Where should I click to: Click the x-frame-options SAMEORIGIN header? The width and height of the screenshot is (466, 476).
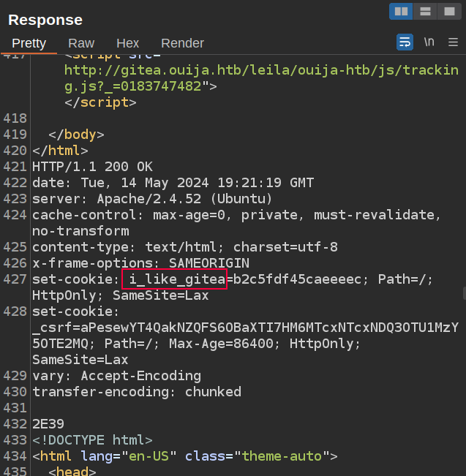coord(140,263)
